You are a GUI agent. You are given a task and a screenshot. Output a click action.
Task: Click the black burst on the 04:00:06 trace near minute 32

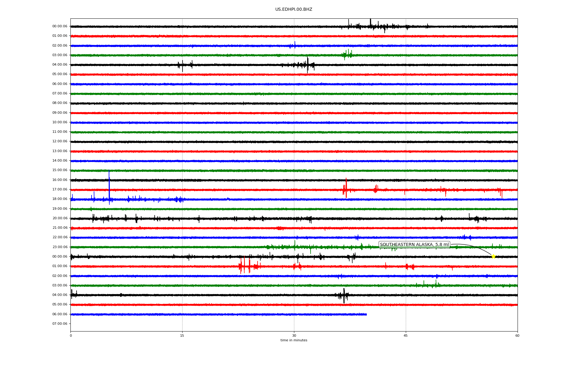[x=307, y=65]
